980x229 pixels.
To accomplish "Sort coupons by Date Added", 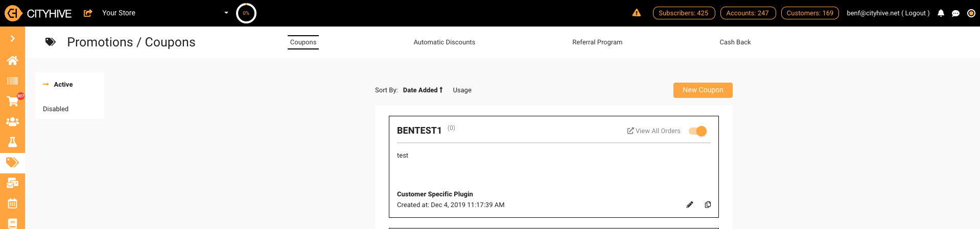I will 423,90.
